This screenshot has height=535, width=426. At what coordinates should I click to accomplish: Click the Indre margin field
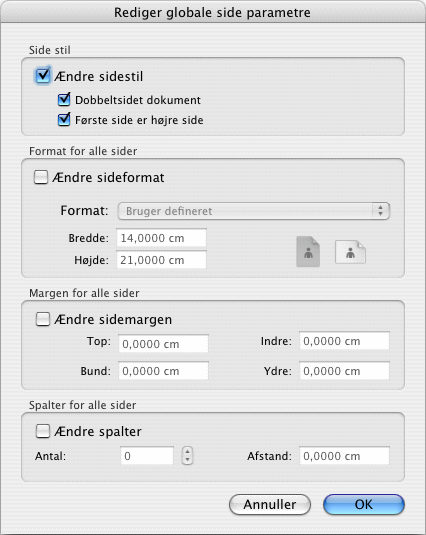pos(344,341)
